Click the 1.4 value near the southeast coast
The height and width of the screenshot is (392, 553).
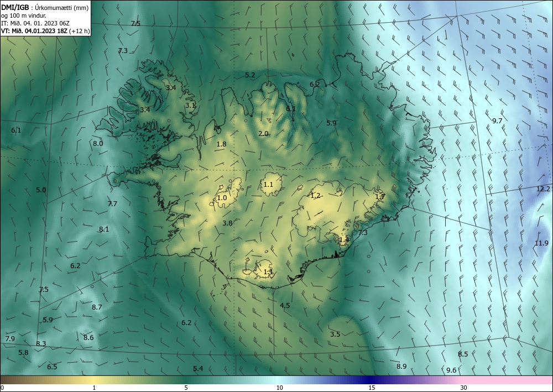point(344,240)
